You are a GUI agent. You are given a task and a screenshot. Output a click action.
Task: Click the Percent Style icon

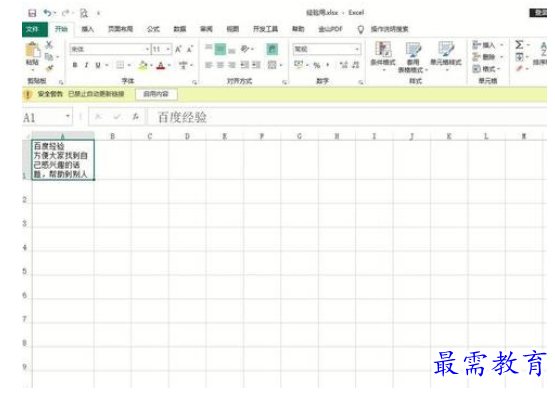[317, 65]
